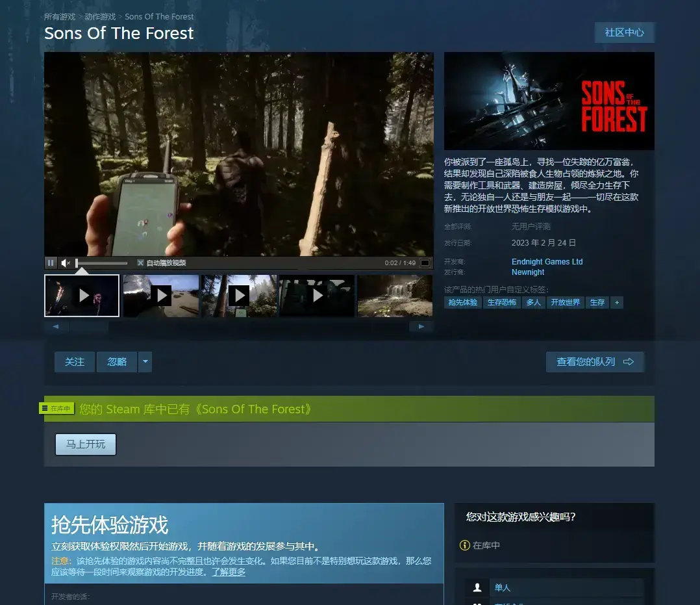Open the Sons Of The Forest breadcrumb link
This screenshot has height=605, width=700.
coord(159,16)
